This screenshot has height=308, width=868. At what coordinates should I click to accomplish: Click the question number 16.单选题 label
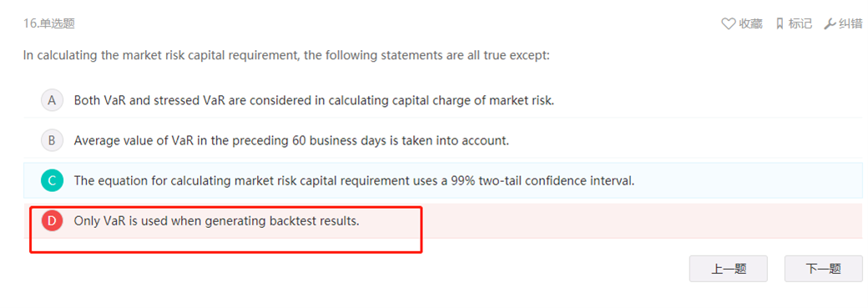coord(48,23)
